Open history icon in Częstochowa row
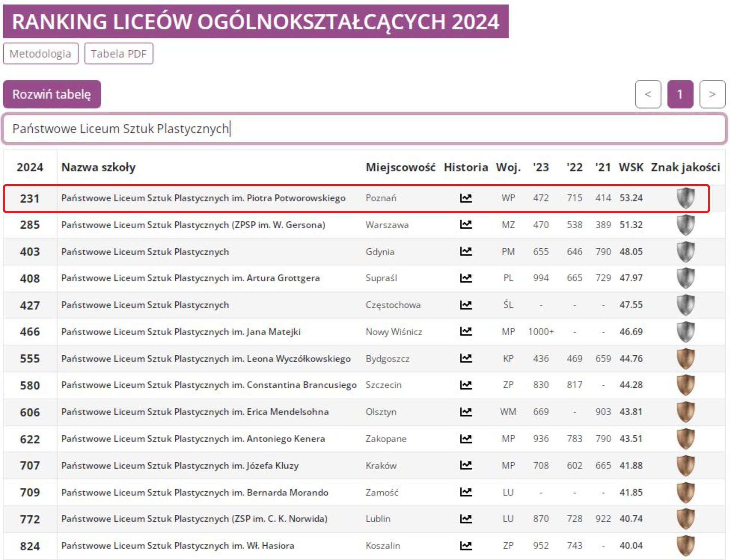This screenshot has height=560, width=731. [x=466, y=305]
